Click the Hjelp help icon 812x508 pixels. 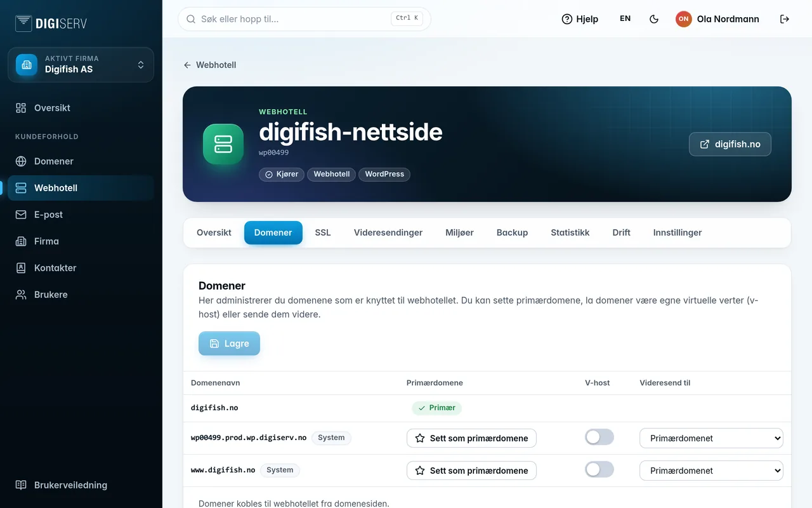(x=567, y=19)
